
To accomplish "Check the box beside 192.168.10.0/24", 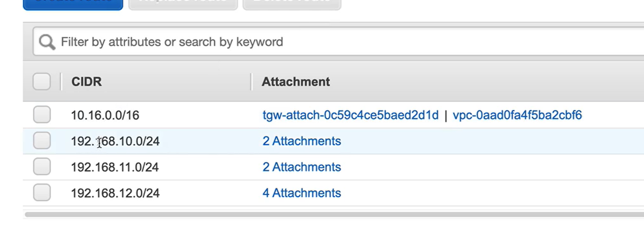I will click(42, 141).
